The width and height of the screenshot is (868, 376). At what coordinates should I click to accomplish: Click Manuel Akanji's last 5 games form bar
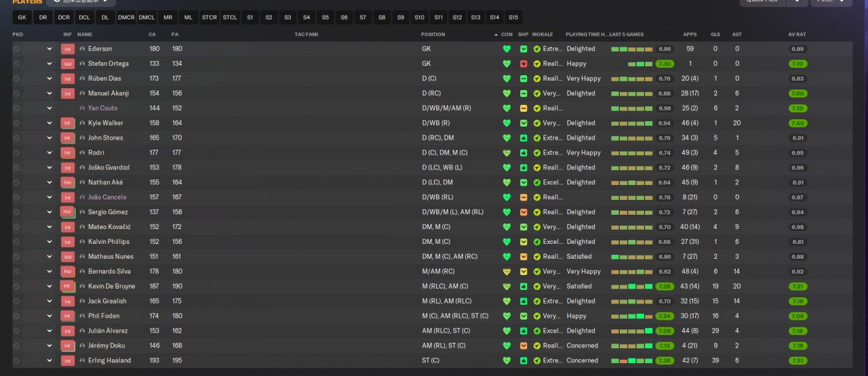631,93
